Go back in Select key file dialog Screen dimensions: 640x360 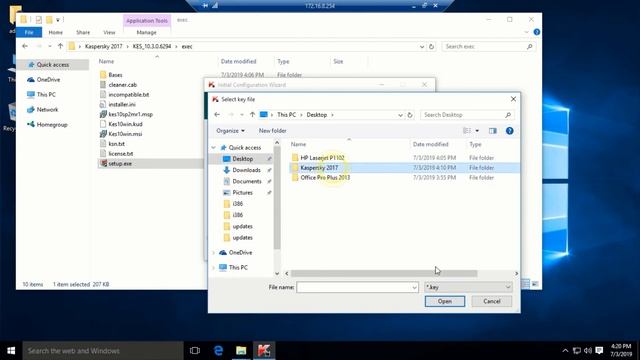tap(217, 115)
